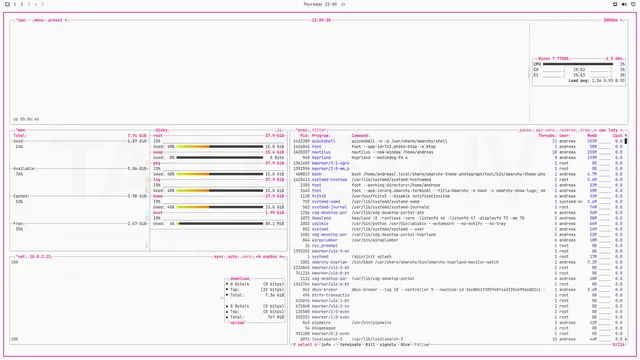Click the Nice option in proc footer
This screenshot has height=360, width=640.
pyautogui.click(x=405, y=344)
